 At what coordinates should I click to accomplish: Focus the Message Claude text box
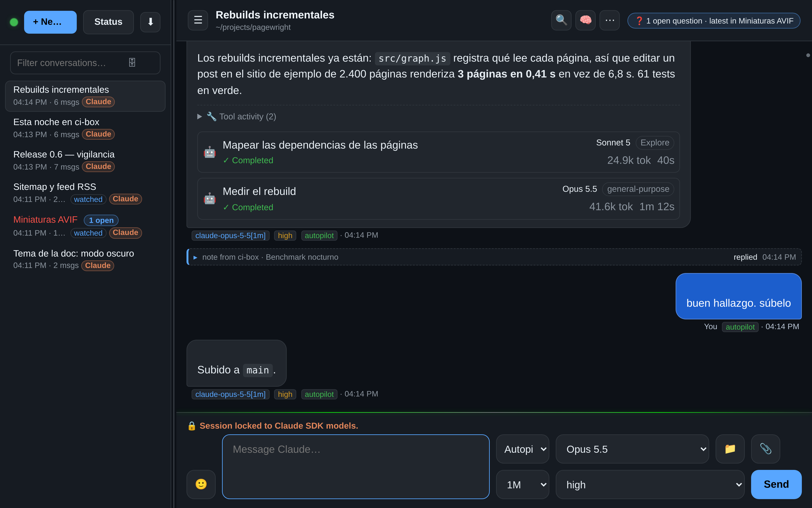click(356, 467)
